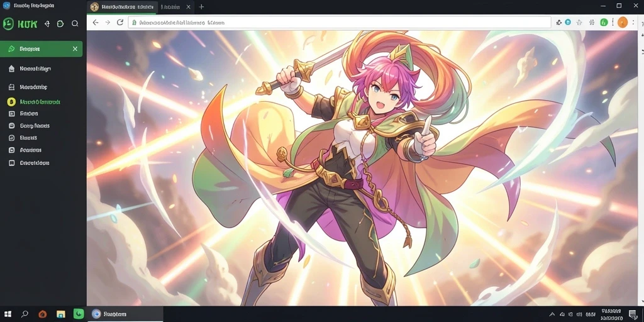This screenshot has height=322, width=644.
Task: Click the puzzle extensions icon in toolbar
Action: (558, 23)
